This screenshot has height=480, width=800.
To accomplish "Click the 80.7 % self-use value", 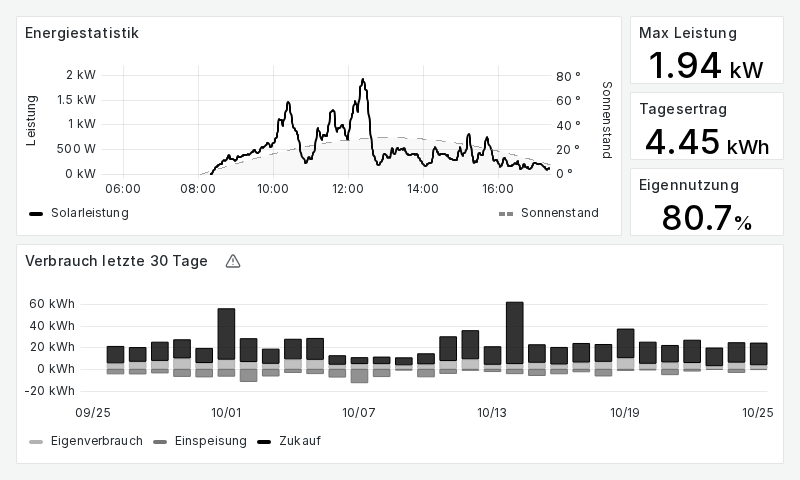I will pos(706,218).
